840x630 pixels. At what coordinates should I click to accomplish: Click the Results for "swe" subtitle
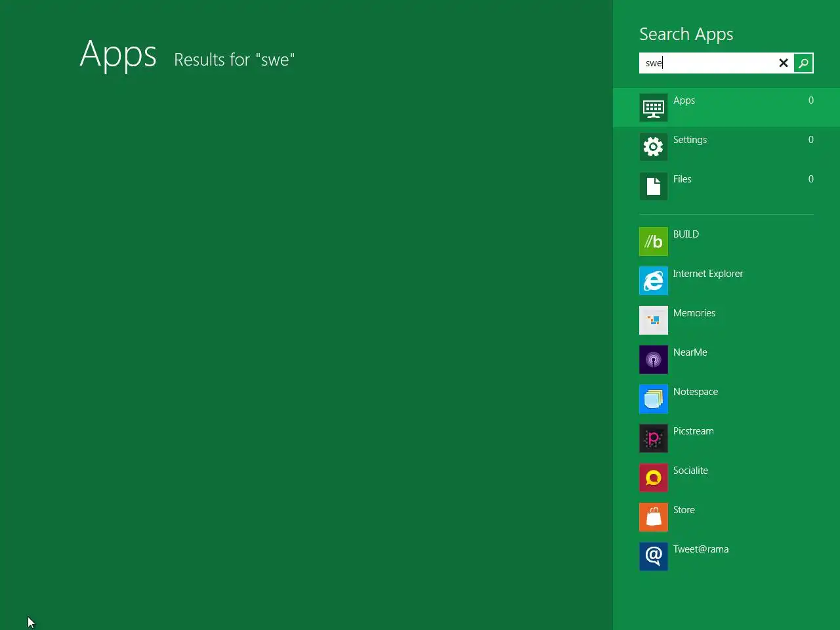tap(234, 60)
